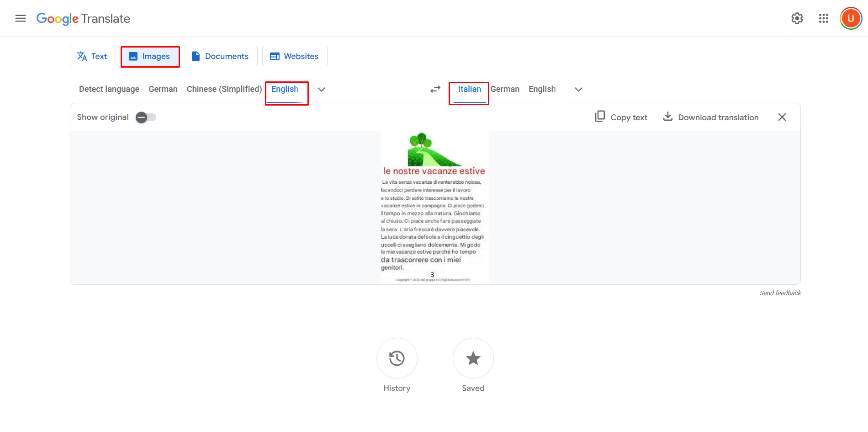Viewport: 868px width, 432px height.
Task: Switch to the Text tab
Action: click(93, 56)
